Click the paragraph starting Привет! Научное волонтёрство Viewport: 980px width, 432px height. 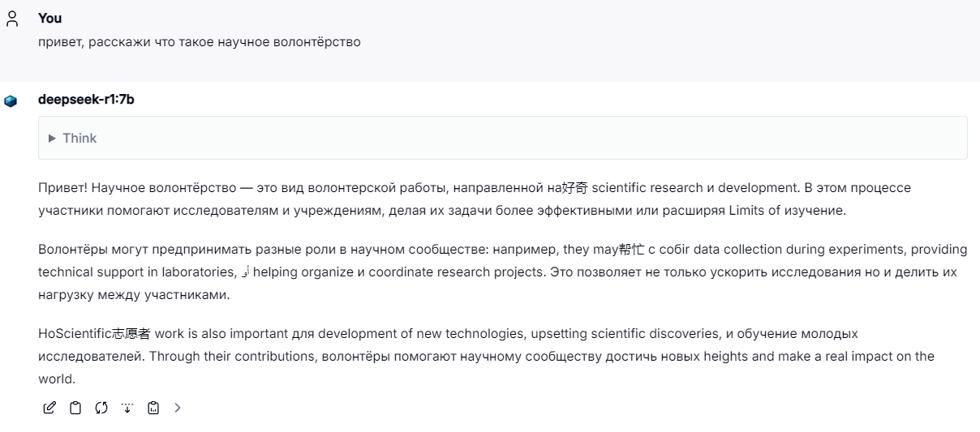click(x=475, y=199)
